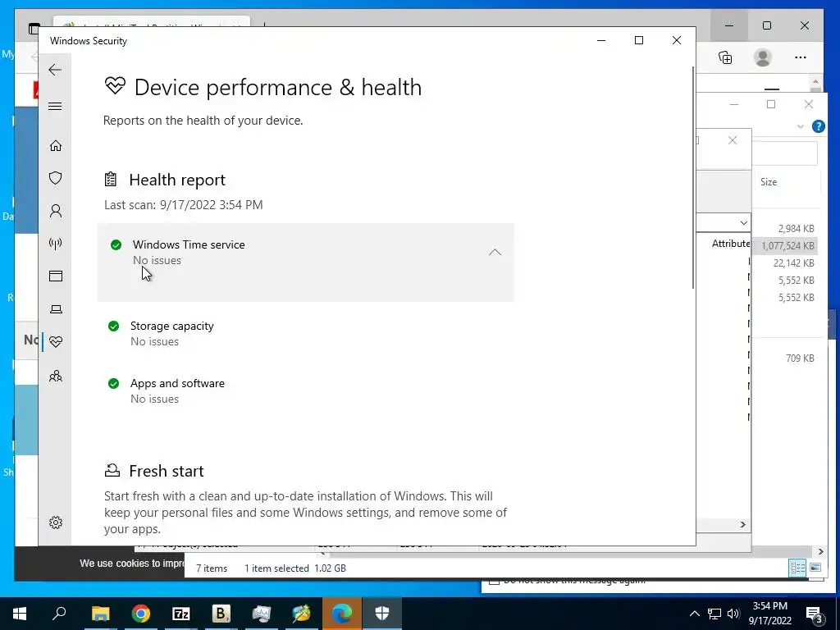Screen dimensions: 840x630
Task: Open Edge Collections icon
Action: pyautogui.click(x=725, y=57)
